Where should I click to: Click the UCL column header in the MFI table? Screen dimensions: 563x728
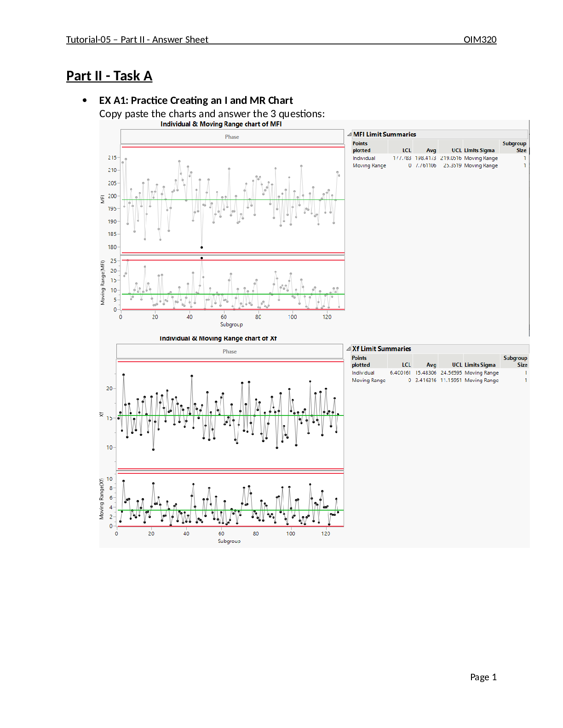point(456,150)
